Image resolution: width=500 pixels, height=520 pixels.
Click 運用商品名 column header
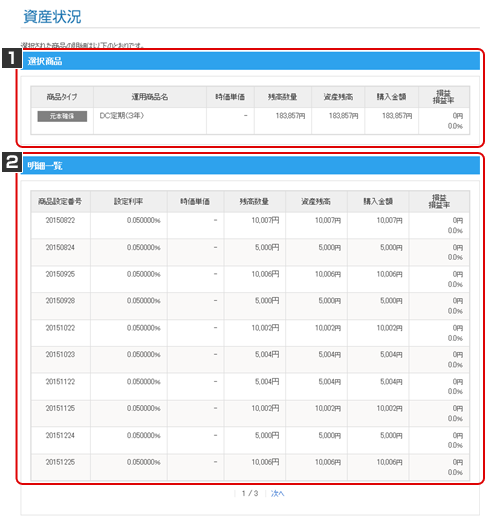(x=150, y=97)
